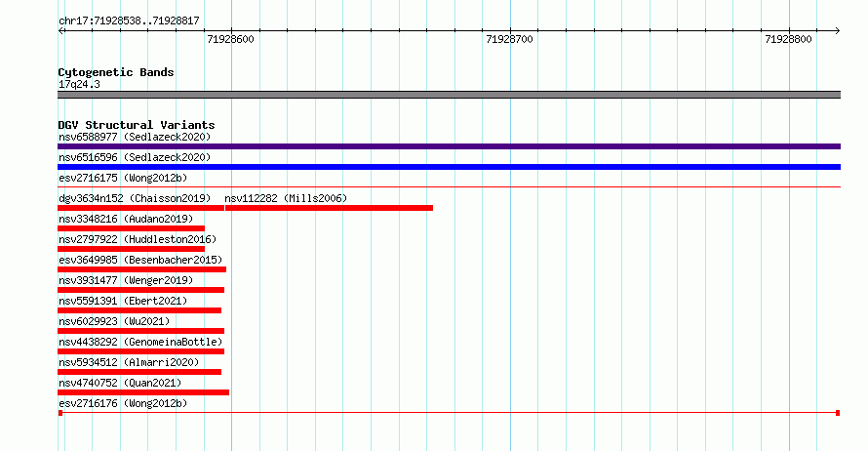868x451 pixels.
Task: Click the Cytogenetic Bands track title
Action: pos(116,72)
